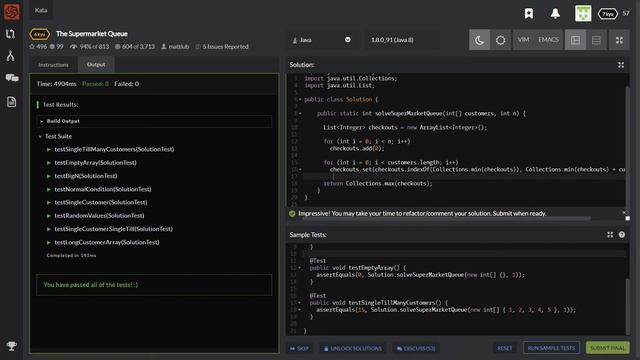Open the Java version selector 1.8.0_91
The image size is (640, 360).
pos(402,40)
